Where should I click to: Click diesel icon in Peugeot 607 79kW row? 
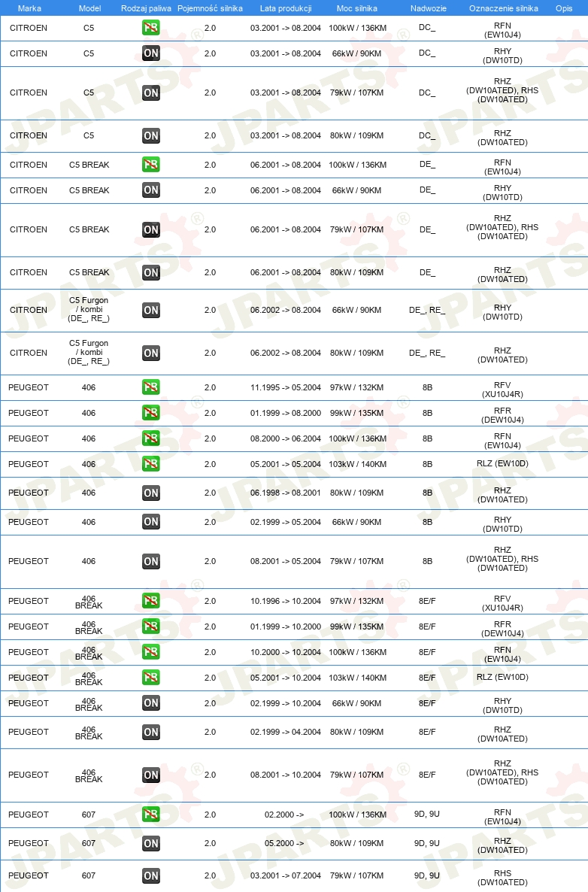pos(150,875)
